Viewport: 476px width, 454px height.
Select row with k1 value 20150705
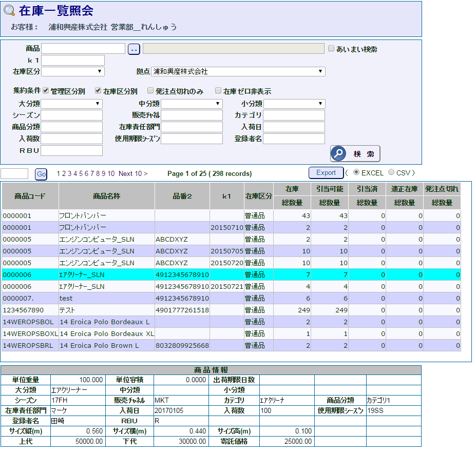coord(231,251)
